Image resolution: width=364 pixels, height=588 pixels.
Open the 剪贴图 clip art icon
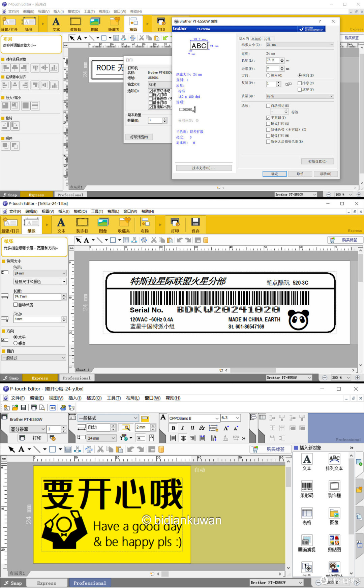[334, 543]
